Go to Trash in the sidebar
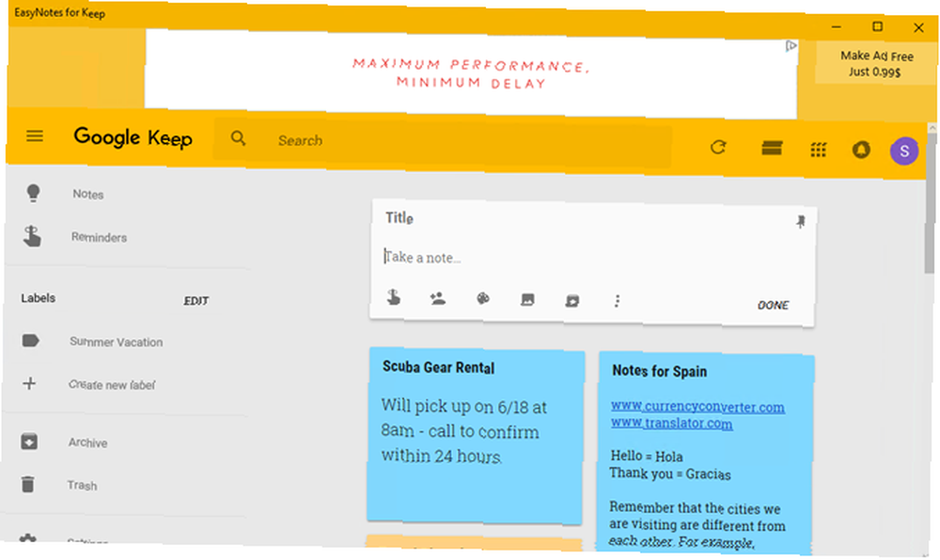The image size is (940, 560). 82,485
